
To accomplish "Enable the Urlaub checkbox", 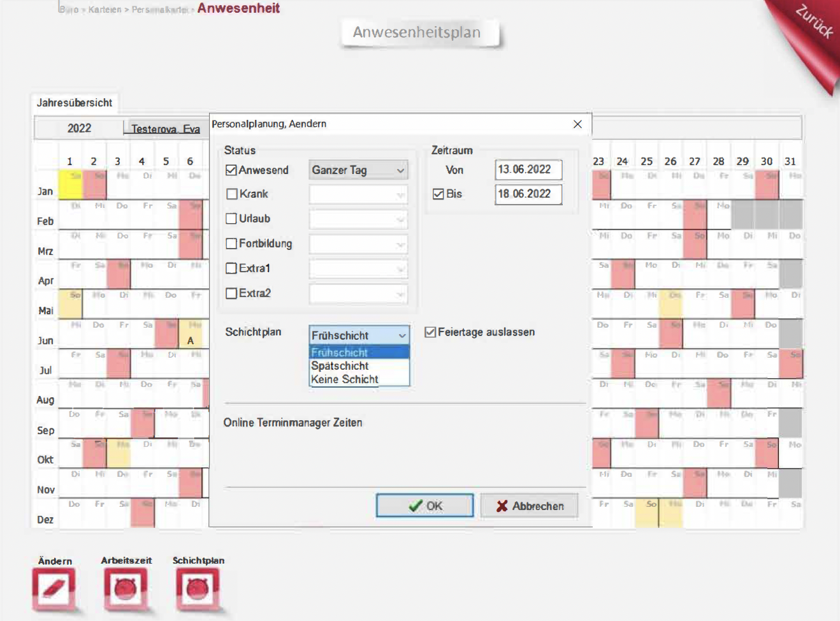I will pos(231,219).
